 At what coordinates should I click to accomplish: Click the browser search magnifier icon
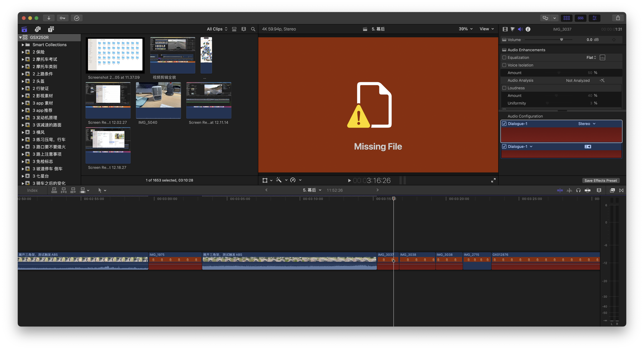[x=253, y=29]
